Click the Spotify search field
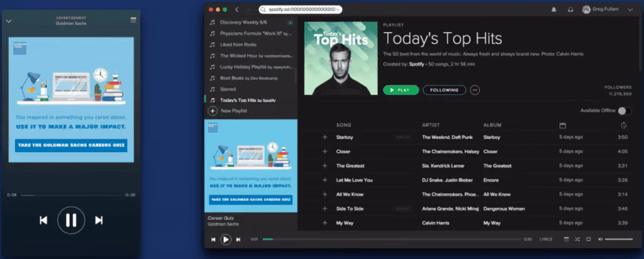Image resolution: width=644 pixels, height=259 pixels. 300,9
